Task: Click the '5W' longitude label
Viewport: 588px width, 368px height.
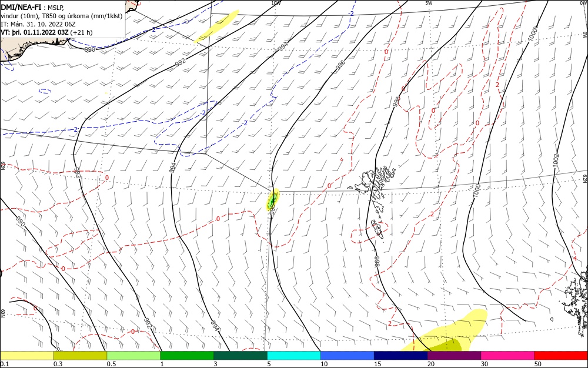Action: coord(429,3)
